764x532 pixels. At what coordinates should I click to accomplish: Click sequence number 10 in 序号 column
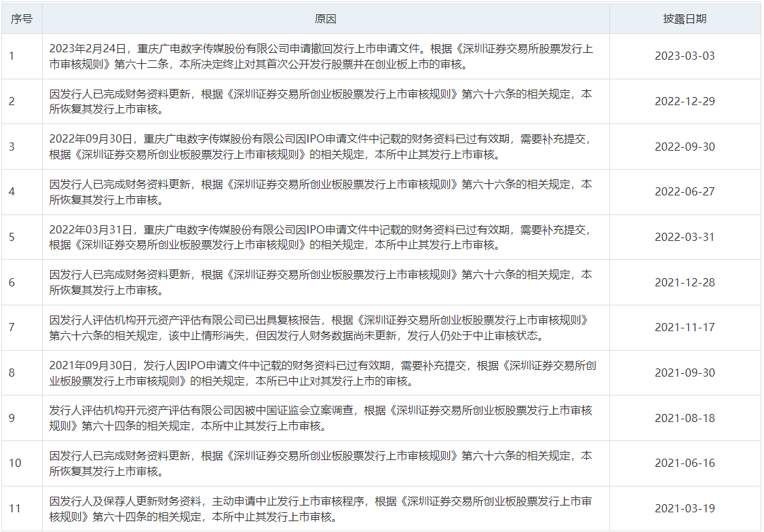[15, 463]
